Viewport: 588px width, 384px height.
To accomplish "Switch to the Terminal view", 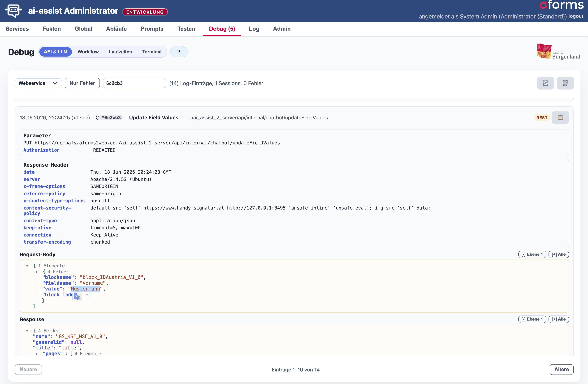I will click(x=152, y=52).
